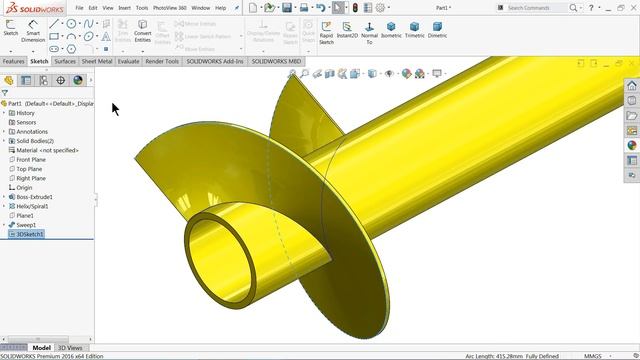Select 3DSketch1 in feature tree

click(26, 234)
